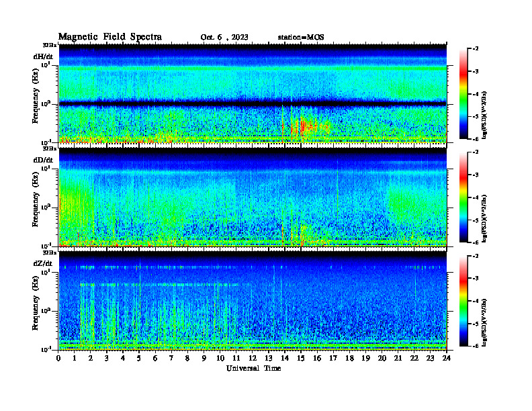The image size is (532, 411).
Task: Click the 10^1 frequency tick of the dD/dt panel
Action: tap(46, 168)
